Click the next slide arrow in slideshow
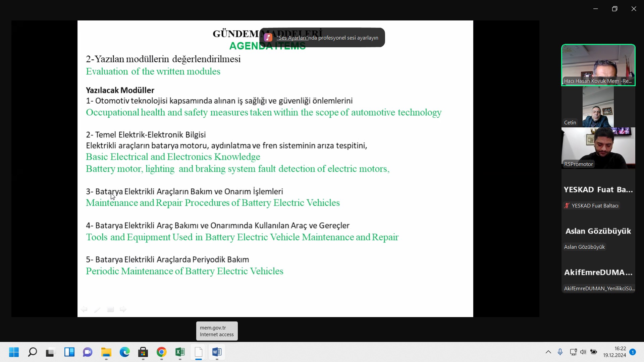644x362 pixels. (123, 309)
